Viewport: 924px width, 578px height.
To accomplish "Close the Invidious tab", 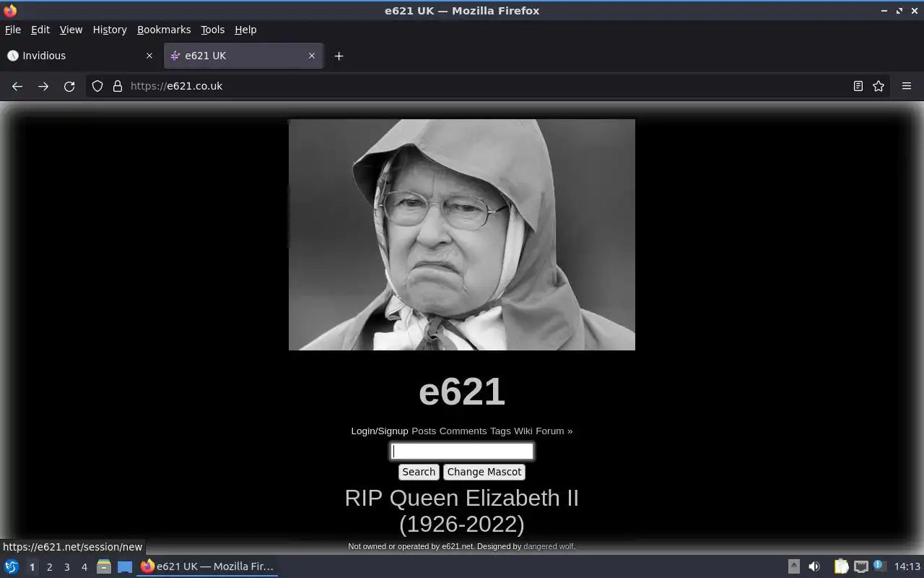I will [x=149, y=56].
